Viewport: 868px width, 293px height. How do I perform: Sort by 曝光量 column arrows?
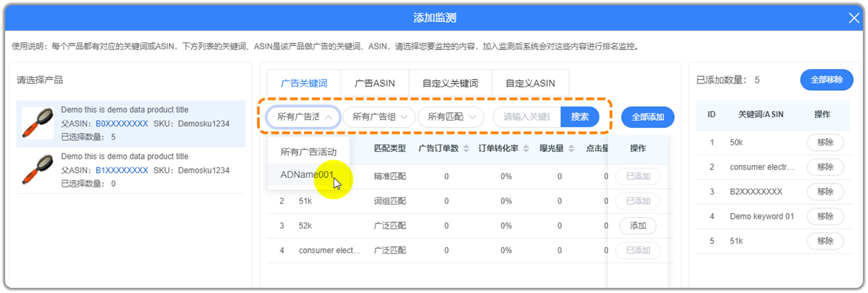click(x=571, y=149)
